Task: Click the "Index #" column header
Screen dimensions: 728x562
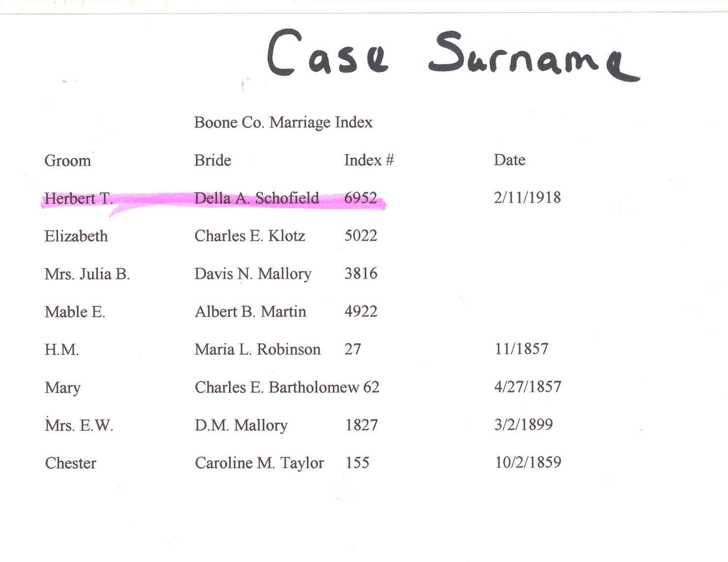Action: 368,160
